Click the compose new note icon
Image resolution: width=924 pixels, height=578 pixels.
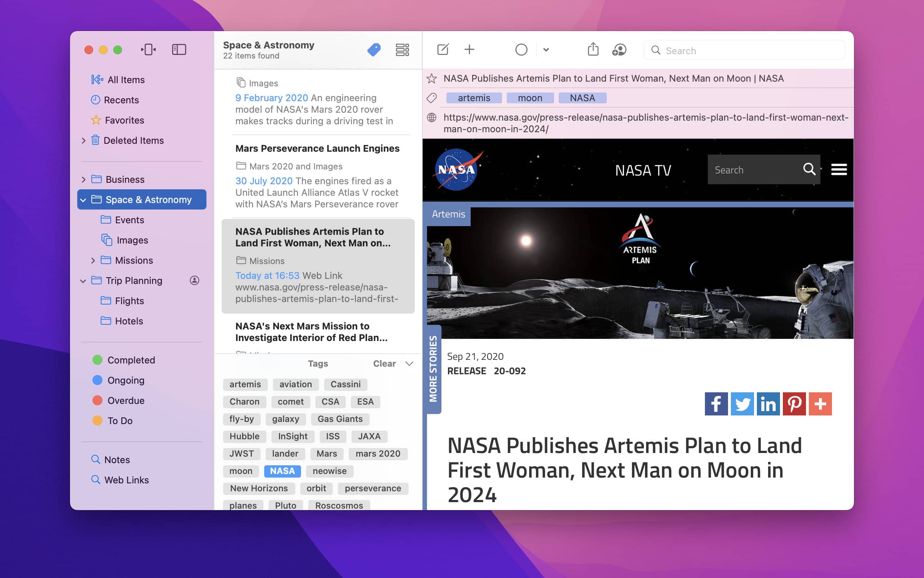tap(443, 49)
